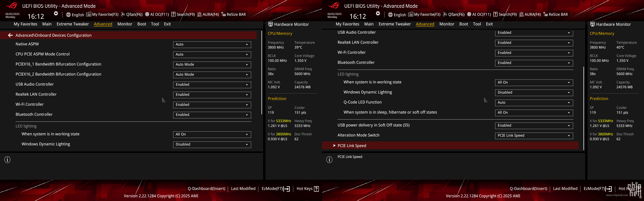Image resolution: width=644 pixels, height=201 pixels.
Task: Click the info icon in right window
Action: click(x=330, y=160)
